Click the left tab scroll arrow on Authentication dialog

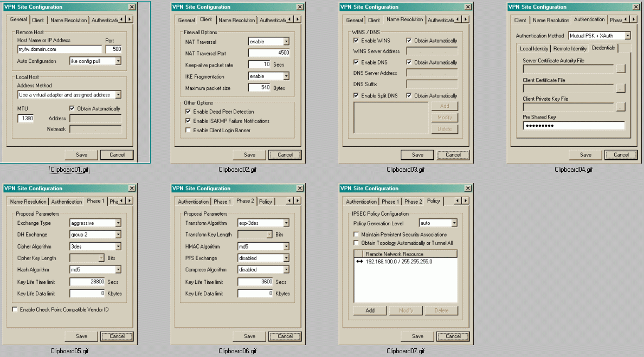[624, 20]
